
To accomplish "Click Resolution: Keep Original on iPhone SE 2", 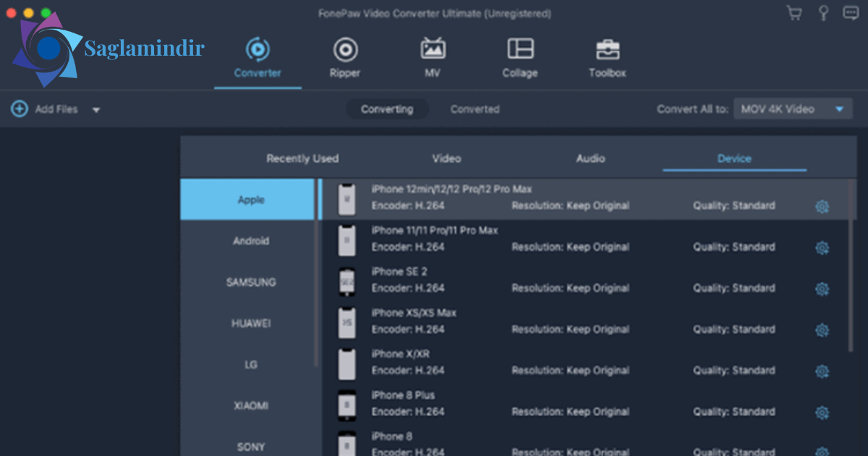I will pos(570,288).
